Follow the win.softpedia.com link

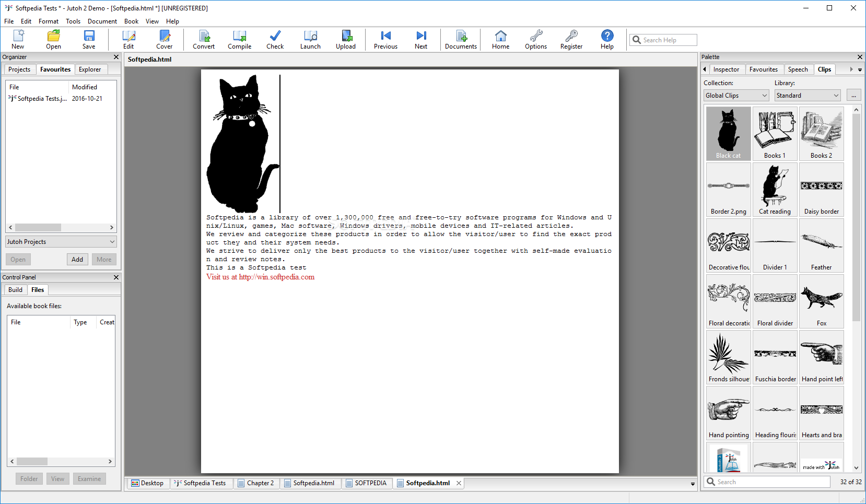(277, 277)
